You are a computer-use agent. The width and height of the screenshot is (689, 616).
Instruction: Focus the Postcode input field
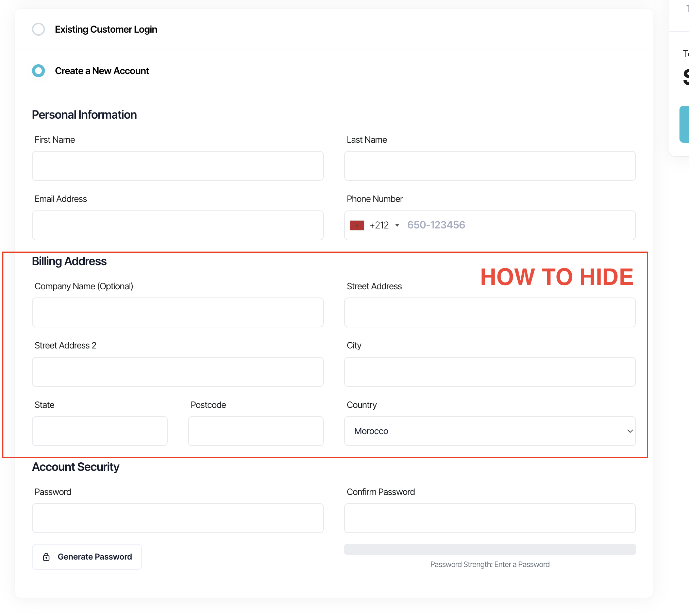coord(256,431)
